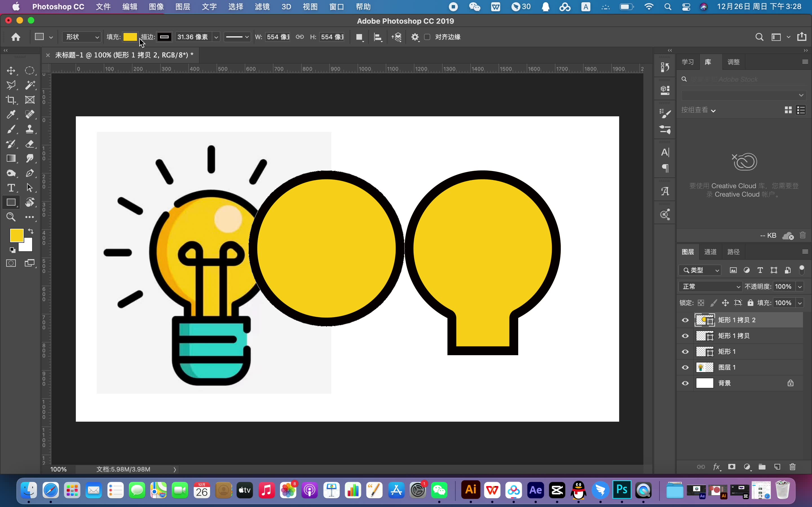
Task: Select the Rectangular Marquee tool
Action: pyautogui.click(x=30, y=70)
